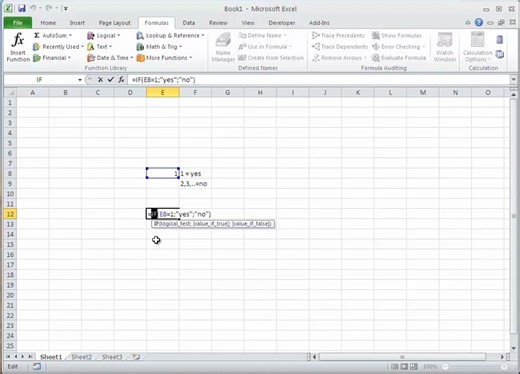Open the Financial functions menu
The width and height of the screenshot is (520, 374).
(52, 58)
